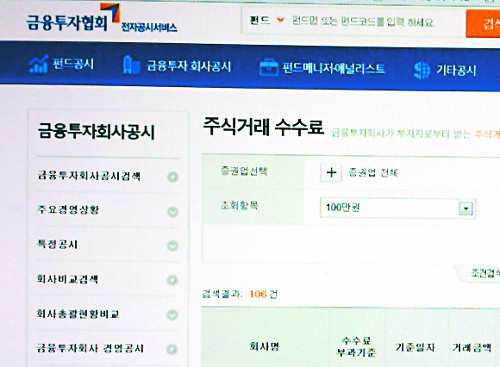Click the round arrow icon next to 회사비교검색
500x367 pixels.
[172, 280]
